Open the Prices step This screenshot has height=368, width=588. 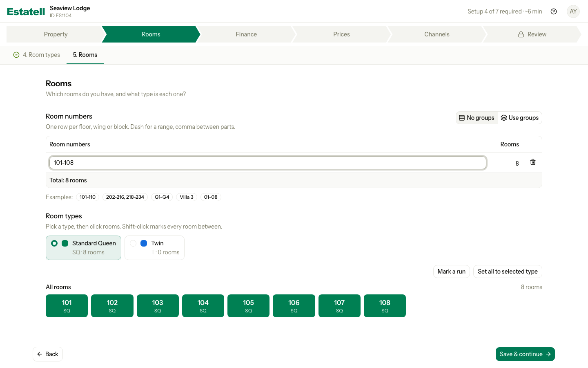[341, 34]
